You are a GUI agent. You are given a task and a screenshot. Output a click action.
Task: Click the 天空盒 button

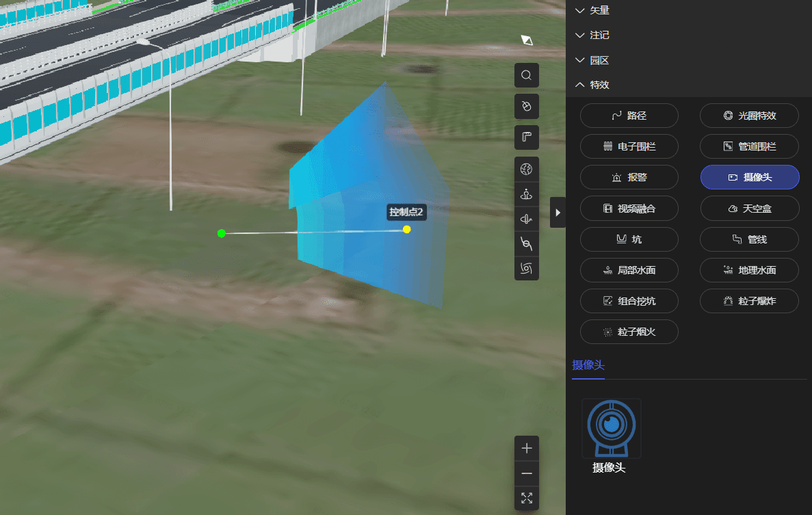tap(749, 209)
